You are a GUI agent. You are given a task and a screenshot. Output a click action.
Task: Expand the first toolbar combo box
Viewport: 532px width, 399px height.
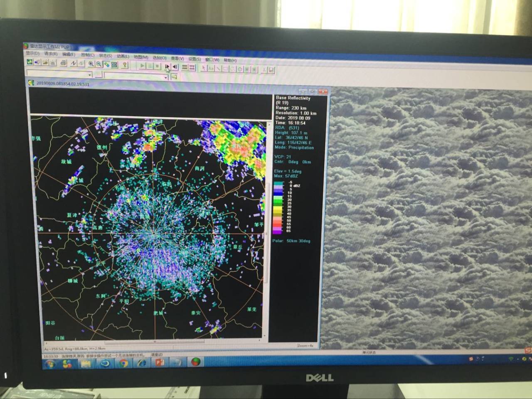point(90,75)
